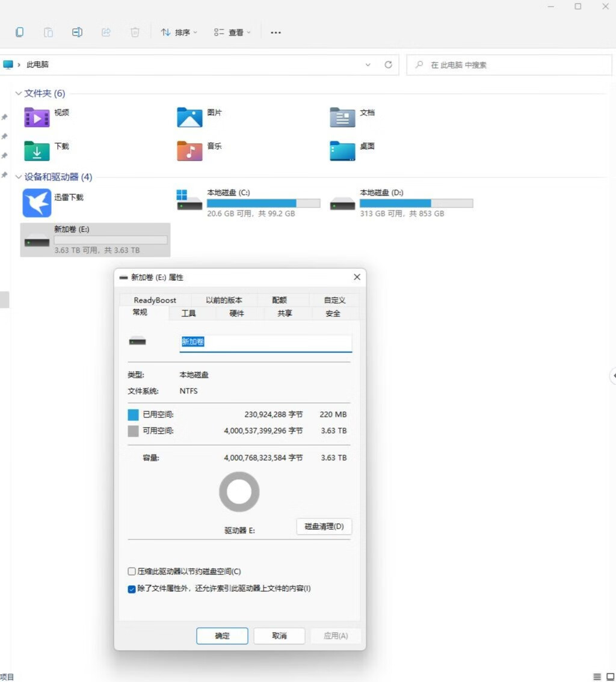Switch to the 工具 tab

pyautogui.click(x=188, y=313)
